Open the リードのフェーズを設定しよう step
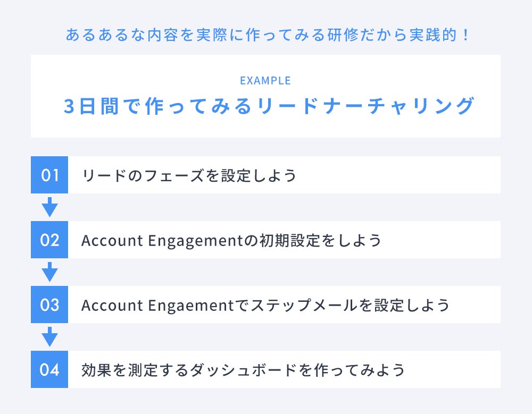The width and height of the screenshot is (532, 414). pos(189,175)
